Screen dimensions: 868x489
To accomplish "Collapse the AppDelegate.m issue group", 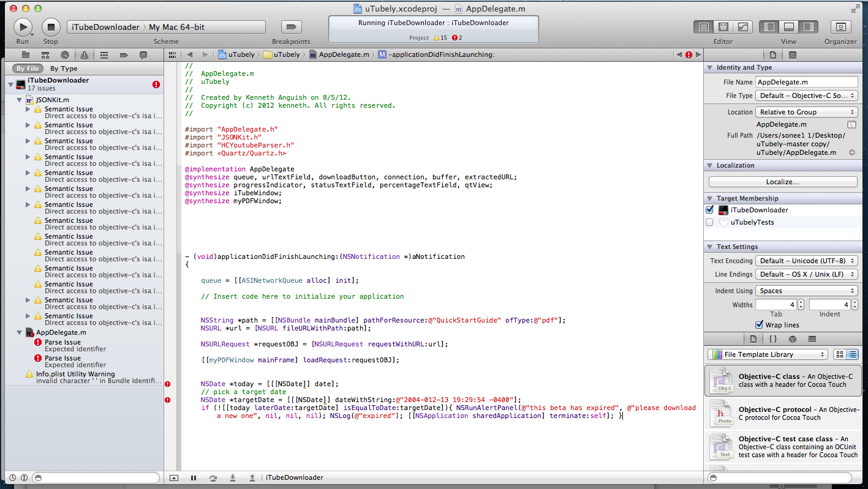I will [x=20, y=332].
